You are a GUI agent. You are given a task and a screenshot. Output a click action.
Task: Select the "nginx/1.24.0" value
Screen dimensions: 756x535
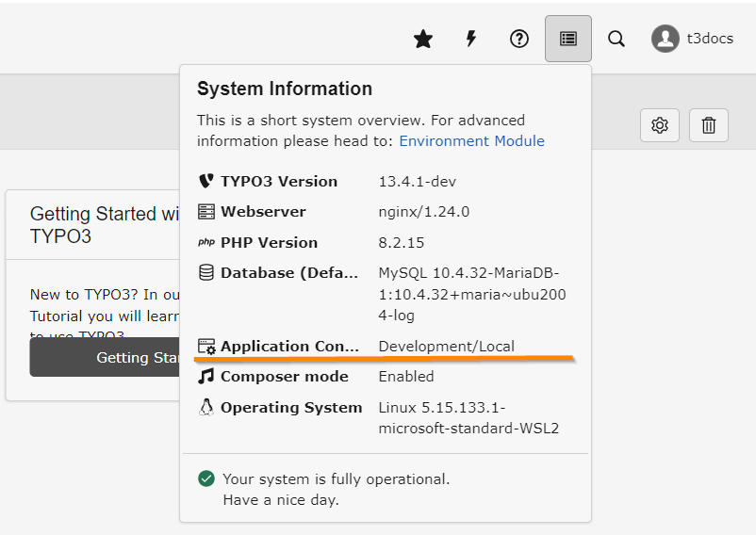[424, 212]
